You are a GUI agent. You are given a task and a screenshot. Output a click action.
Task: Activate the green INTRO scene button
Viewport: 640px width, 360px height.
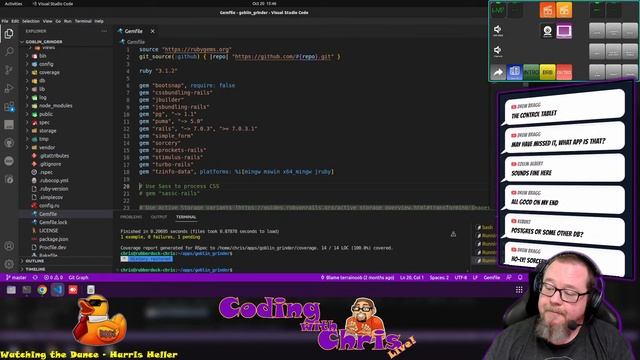tap(531, 72)
